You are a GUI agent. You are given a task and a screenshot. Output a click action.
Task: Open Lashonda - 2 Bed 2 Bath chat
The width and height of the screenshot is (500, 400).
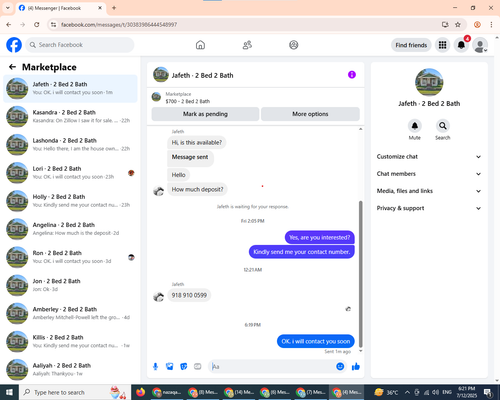70,145
